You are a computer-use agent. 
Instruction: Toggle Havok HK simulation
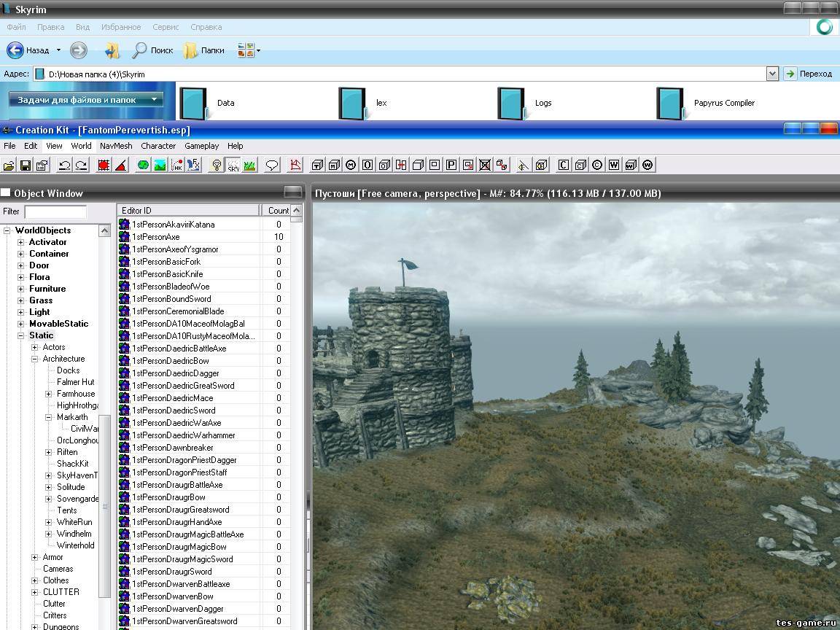pyautogui.click(x=176, y=166)
